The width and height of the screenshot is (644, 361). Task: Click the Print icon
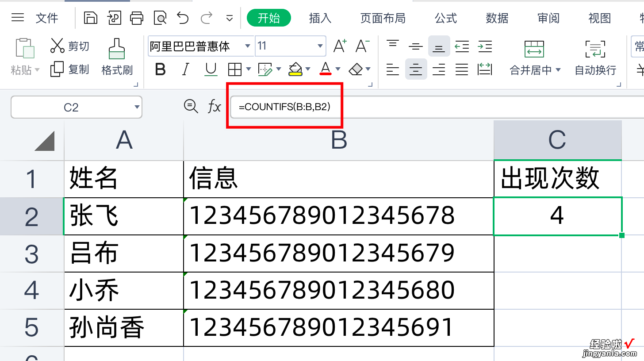coord(137,18)
